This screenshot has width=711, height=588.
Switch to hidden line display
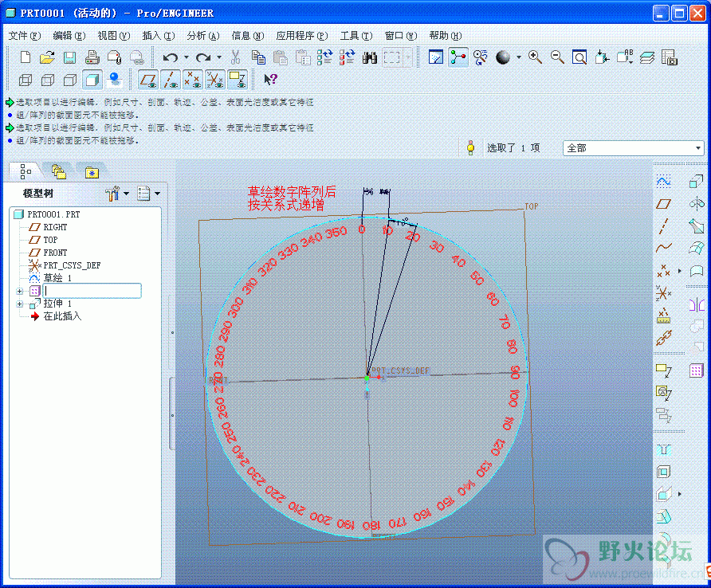(48, 80)
